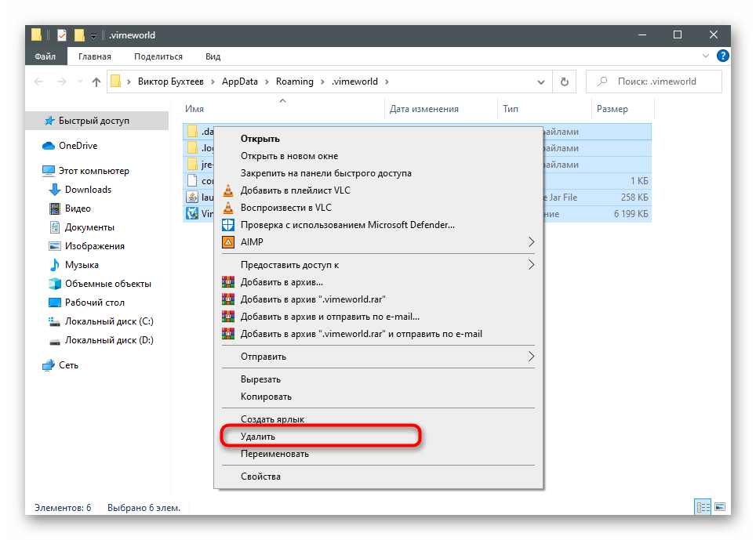
Task: Click AppData in breadcrumb path
Action: tap(240, 82)
